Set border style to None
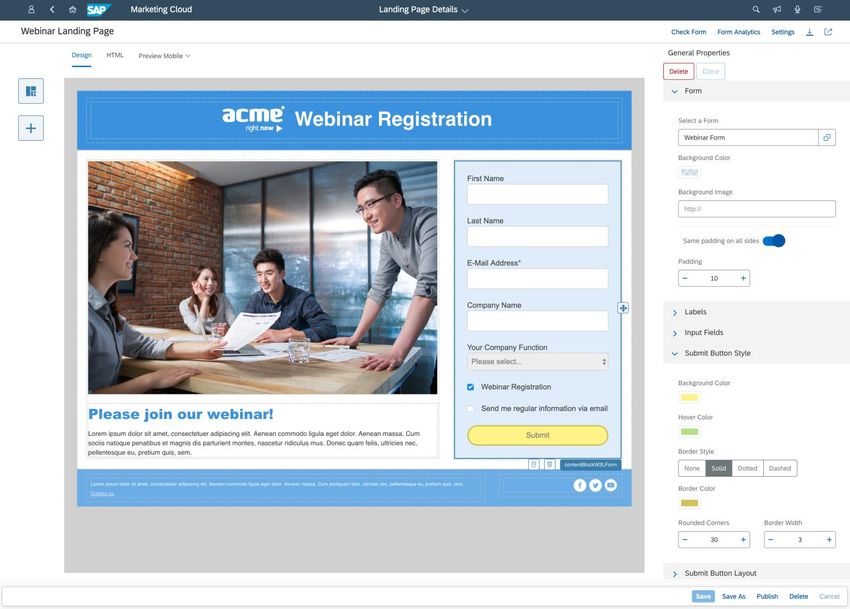This screenshot has width=850, height=609. click(x=692, y=468)
